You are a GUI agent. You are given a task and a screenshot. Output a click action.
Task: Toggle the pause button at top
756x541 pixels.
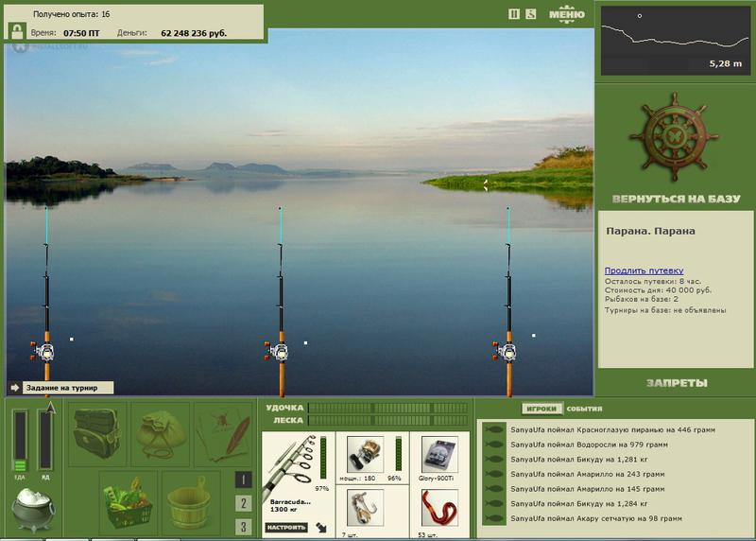point(514,14)
